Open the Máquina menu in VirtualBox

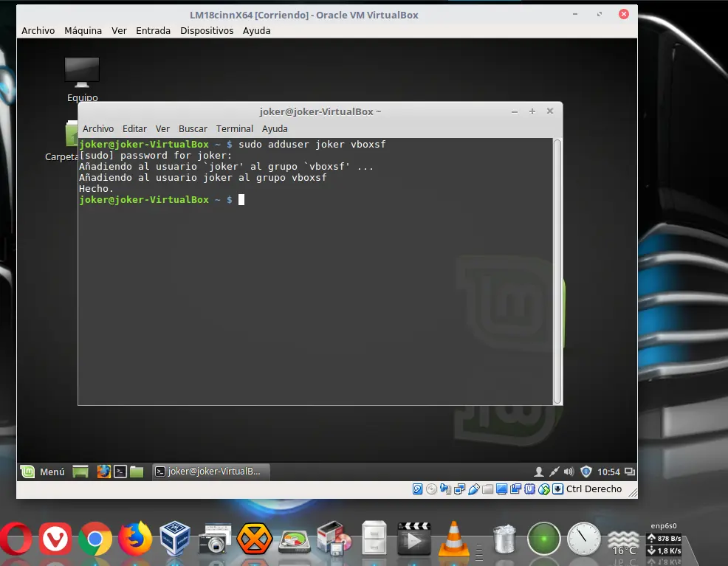(x=83, y=30)
